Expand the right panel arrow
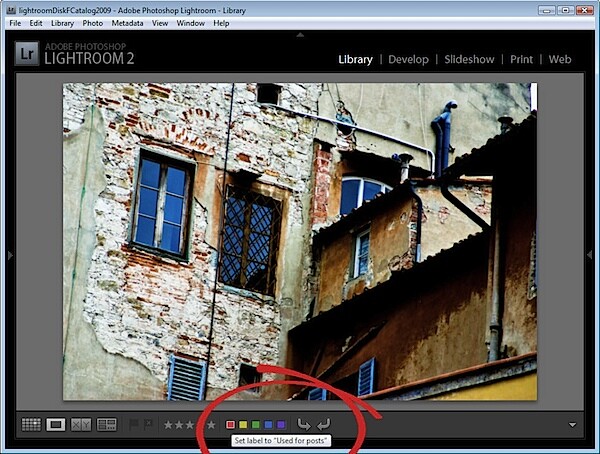The width and height of the screenshot is (600, 454). point(590,255)
